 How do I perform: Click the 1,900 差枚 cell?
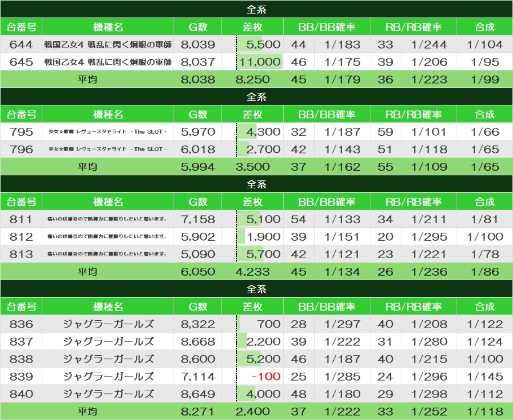pyautogui.click(x=253, y=237)
